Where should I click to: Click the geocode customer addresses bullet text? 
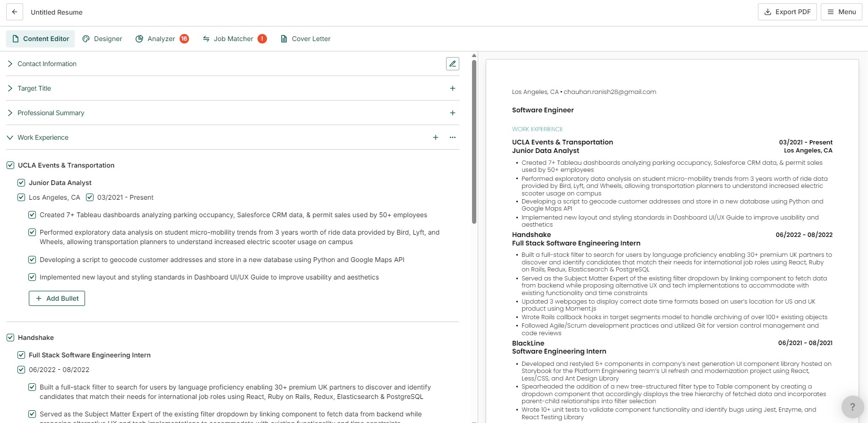pos(222,260)
